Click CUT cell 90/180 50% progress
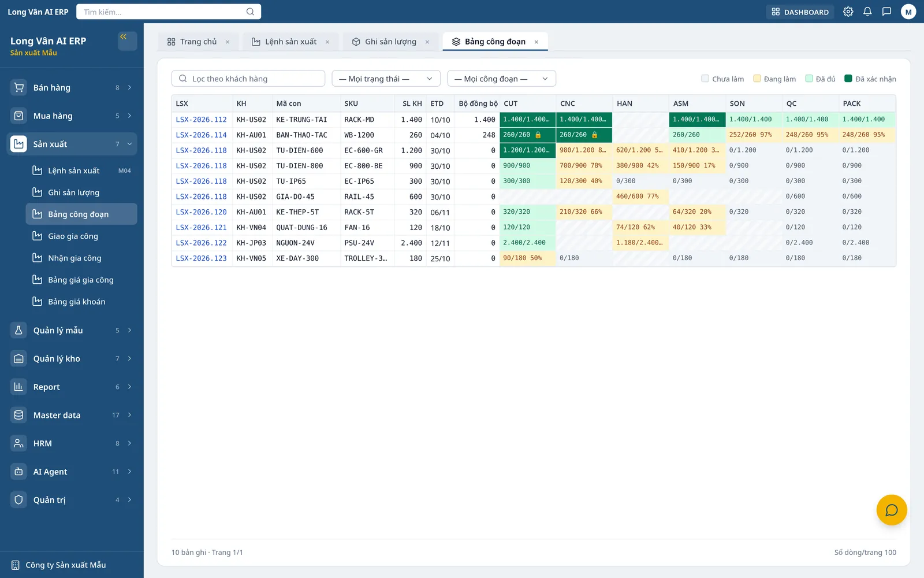924x578 pixels. click(x=527, y=258)
